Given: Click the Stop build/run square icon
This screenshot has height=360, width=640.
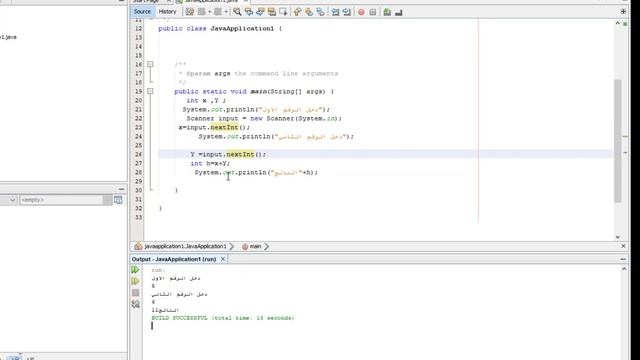Looking at the screenshot, I should pos(136,293).
